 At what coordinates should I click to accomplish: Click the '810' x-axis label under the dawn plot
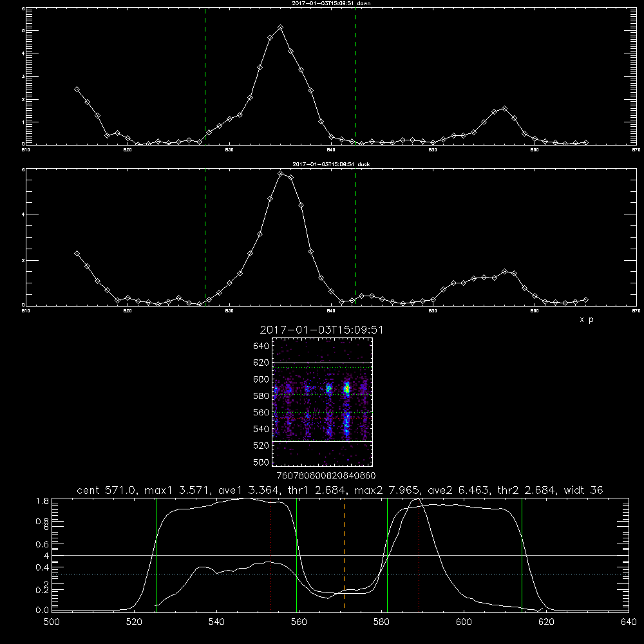pyautogui.click(x=26, y=150)
